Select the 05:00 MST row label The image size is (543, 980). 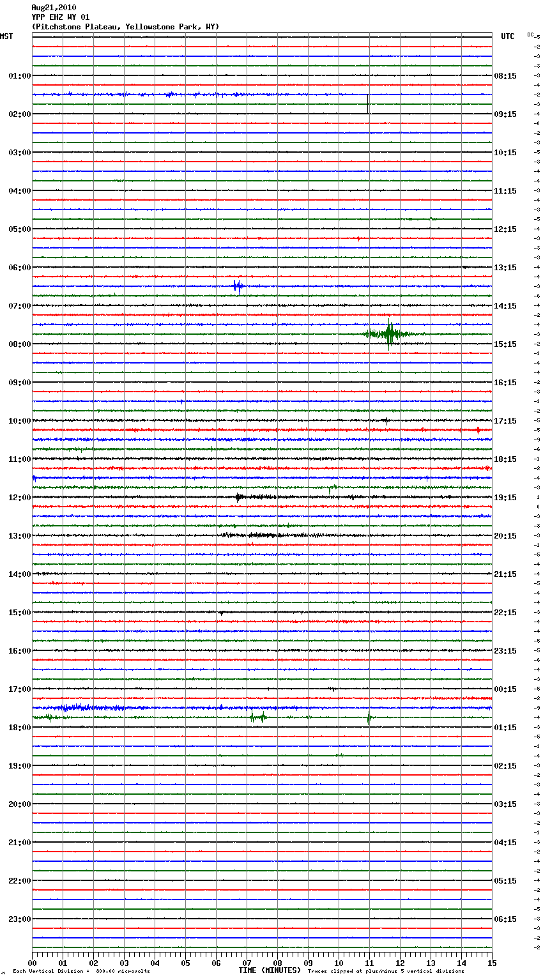pyautogui.click(x=20, y=229)
